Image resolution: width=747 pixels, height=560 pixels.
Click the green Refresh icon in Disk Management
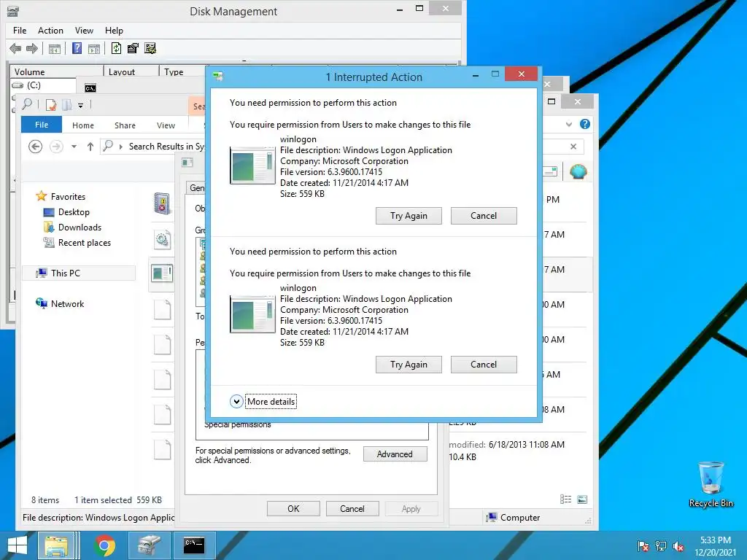116,48
